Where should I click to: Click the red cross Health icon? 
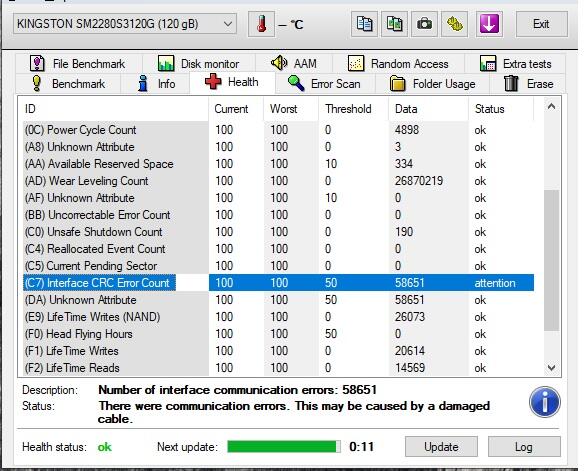pyautogui.click(x=213, y=82)
